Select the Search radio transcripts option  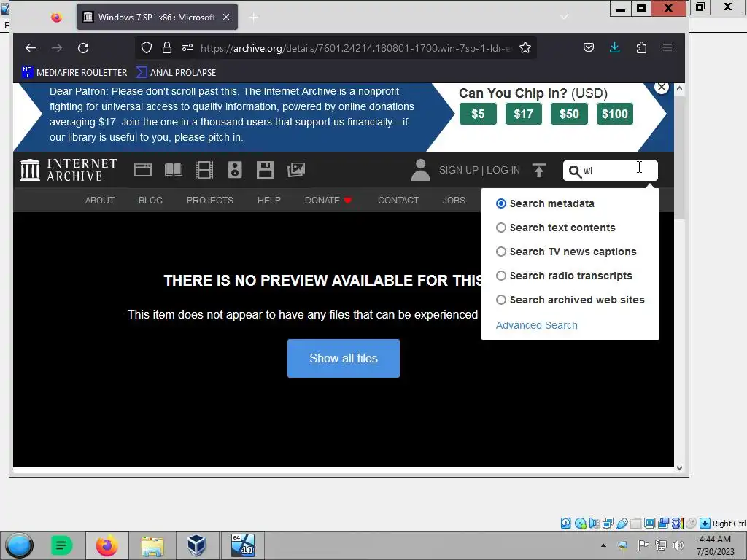(500, 276)
